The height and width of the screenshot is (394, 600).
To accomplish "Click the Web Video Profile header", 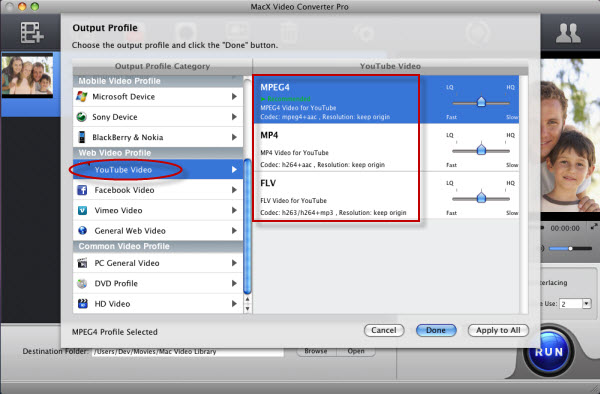I will coord(158,153).
